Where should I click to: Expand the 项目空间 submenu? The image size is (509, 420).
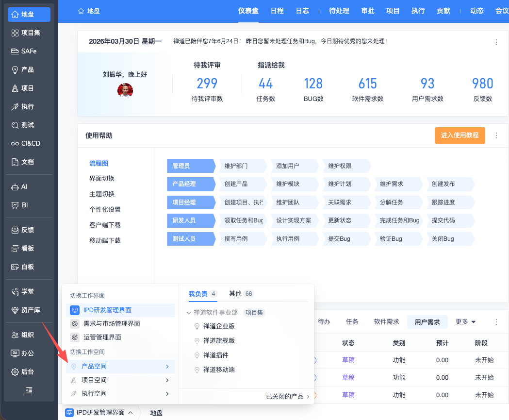120,380
